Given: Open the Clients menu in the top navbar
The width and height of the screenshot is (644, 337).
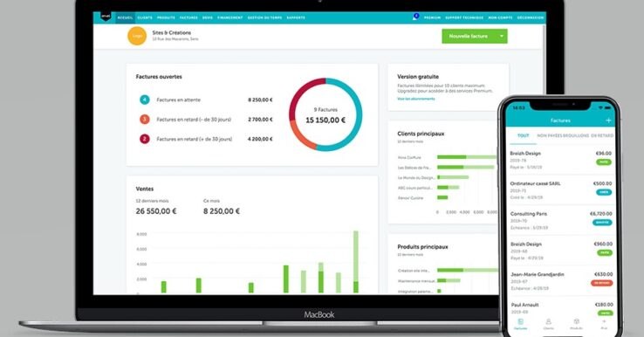Looking at the screenshot, I should 145,17.
